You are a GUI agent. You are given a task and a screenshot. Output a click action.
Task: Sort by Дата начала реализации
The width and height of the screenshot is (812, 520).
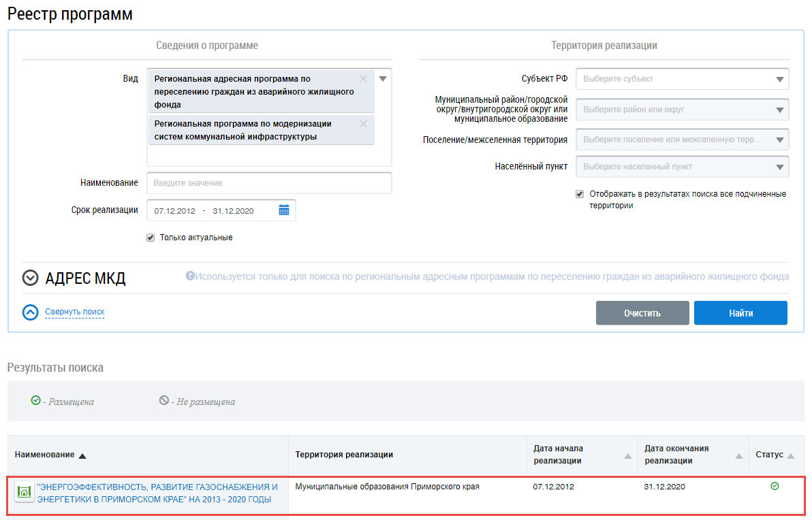click(628, 456)
